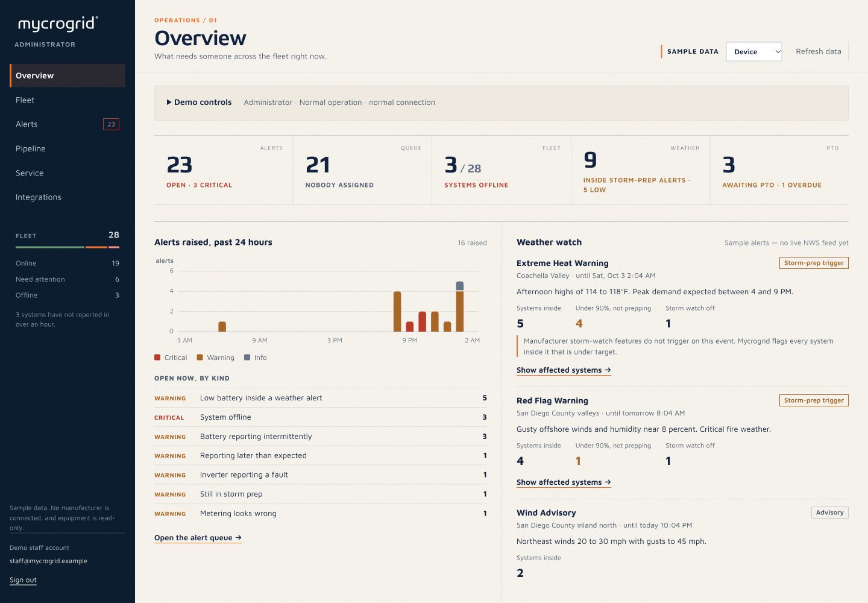This screenshot has height=603, width=868.
Task: Open the Fleet section
Action: point(68,100)
